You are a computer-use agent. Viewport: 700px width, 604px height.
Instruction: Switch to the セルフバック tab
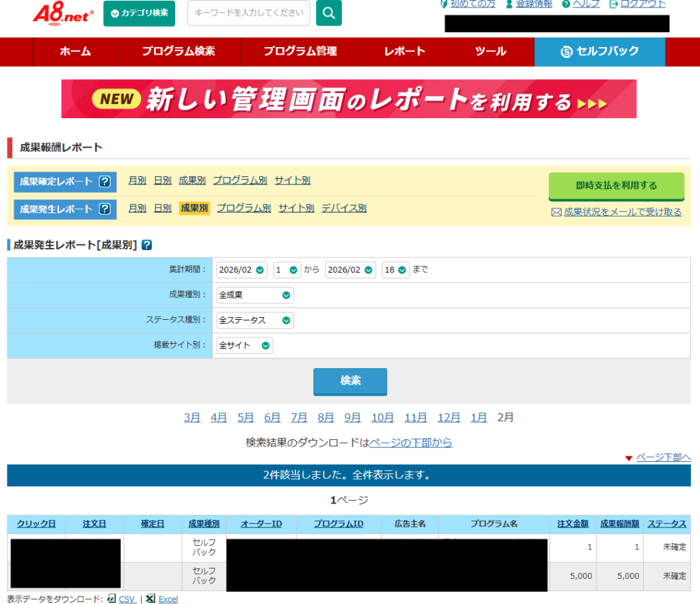click(x=600, y=51)
